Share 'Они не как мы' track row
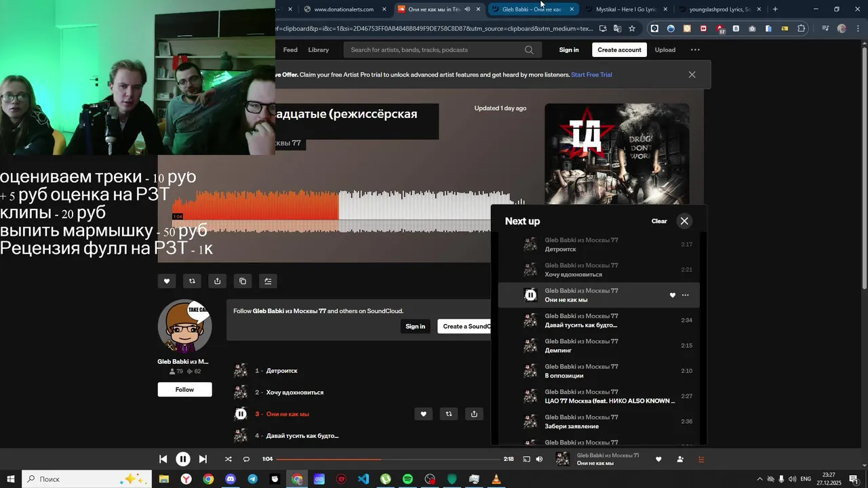 coord(474,414)
